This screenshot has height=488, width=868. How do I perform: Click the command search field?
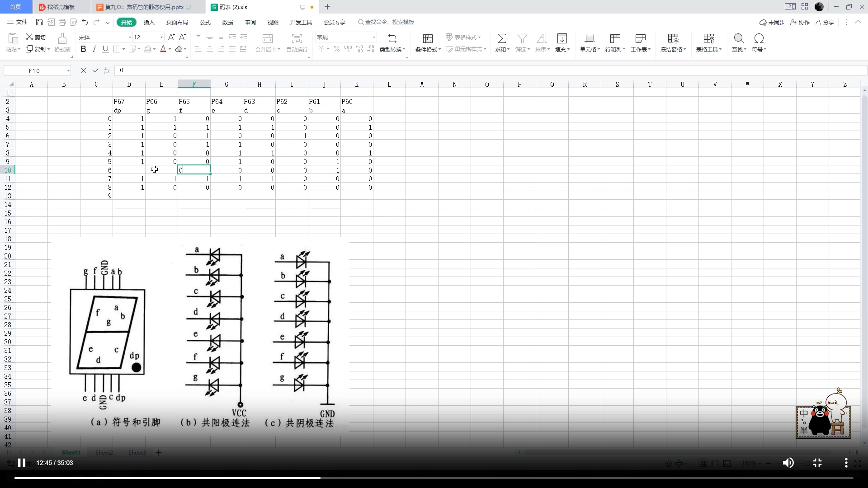[387, 22]
